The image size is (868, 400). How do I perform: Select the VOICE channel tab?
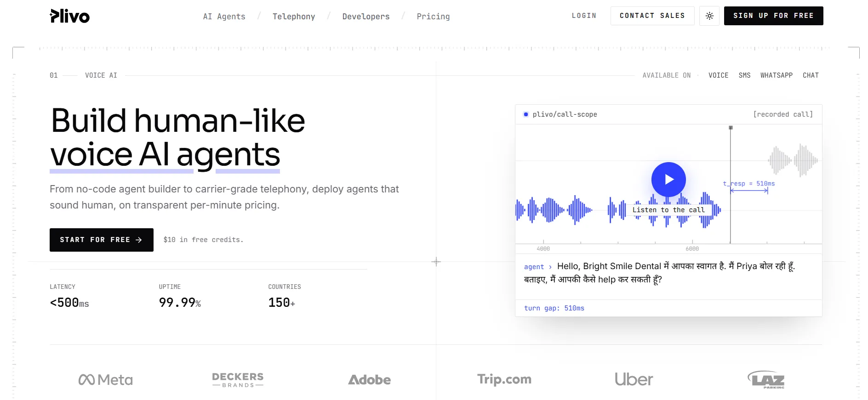(x=718, y=75)
